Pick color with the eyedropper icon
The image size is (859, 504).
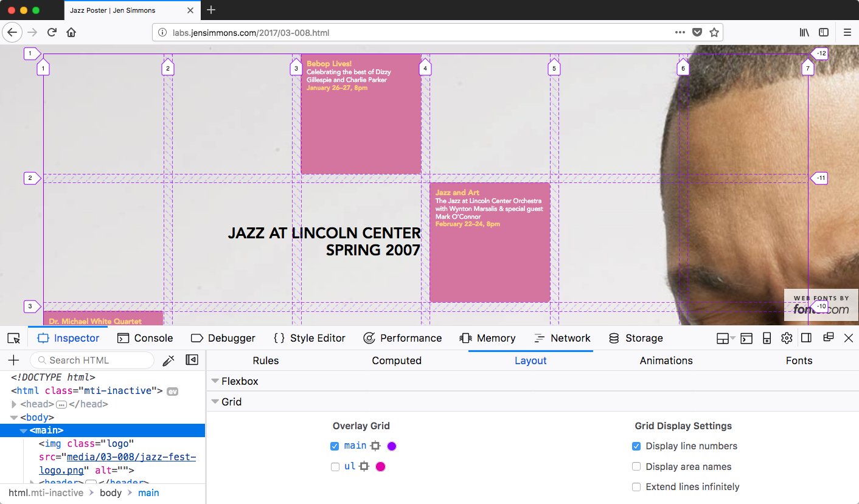click(x=169, y=361)
